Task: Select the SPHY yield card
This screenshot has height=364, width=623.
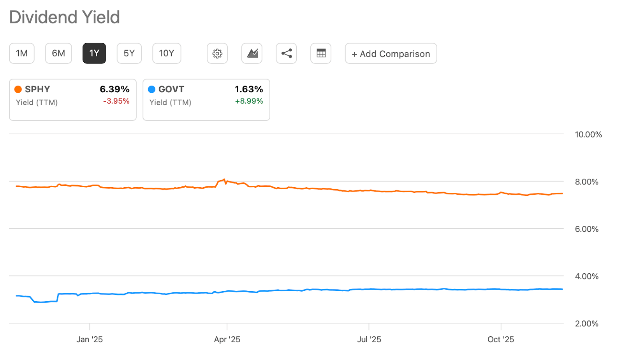Action: (x=73, y=100)
